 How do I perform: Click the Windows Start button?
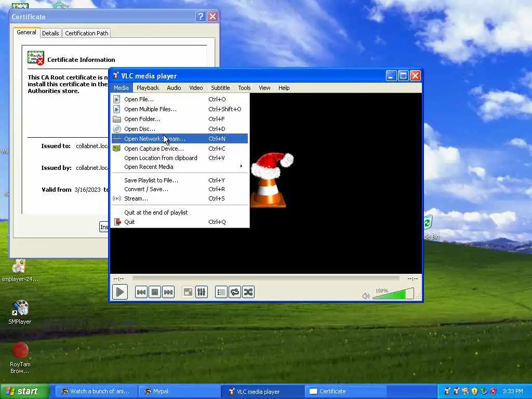pyautogui.click(x=25, y=391)
